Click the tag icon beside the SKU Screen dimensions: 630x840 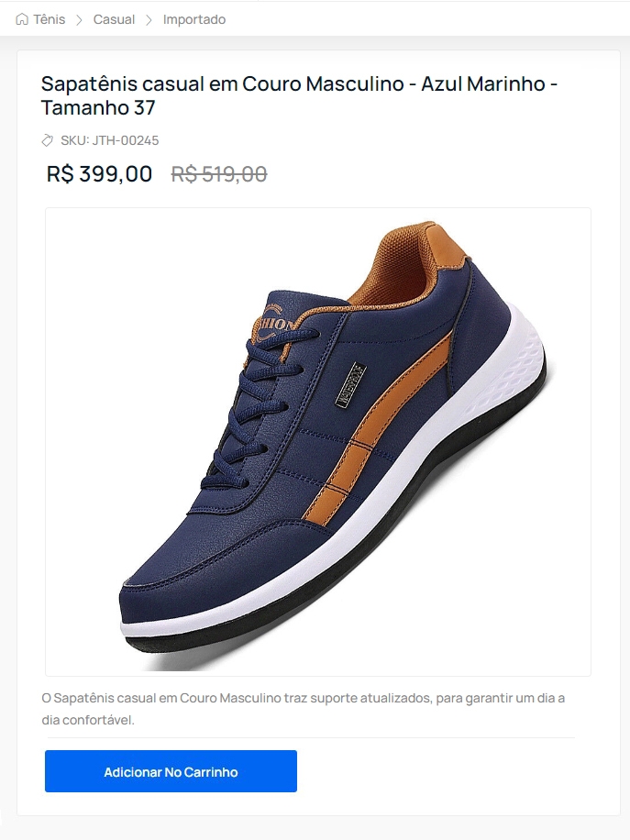coord(48,140)
